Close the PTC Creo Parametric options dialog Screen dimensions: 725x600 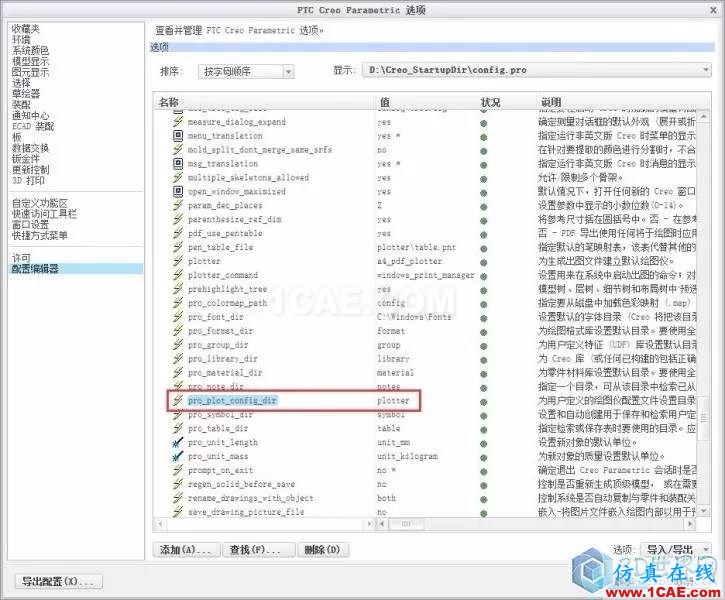714,9
